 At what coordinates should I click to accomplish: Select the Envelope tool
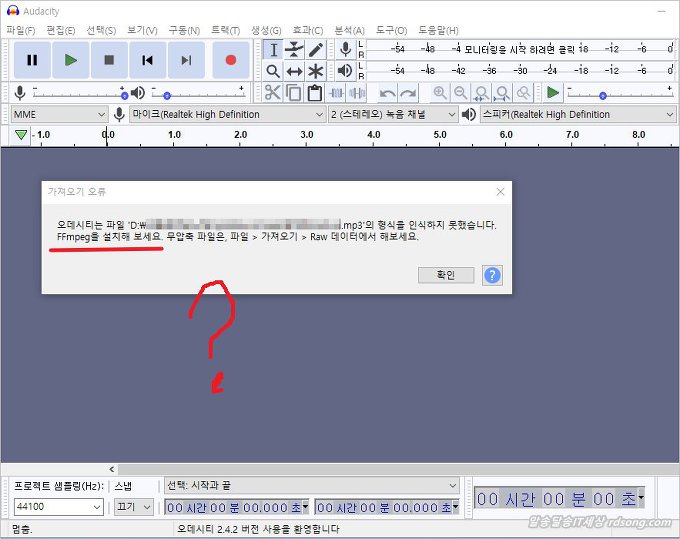[294, 49]
